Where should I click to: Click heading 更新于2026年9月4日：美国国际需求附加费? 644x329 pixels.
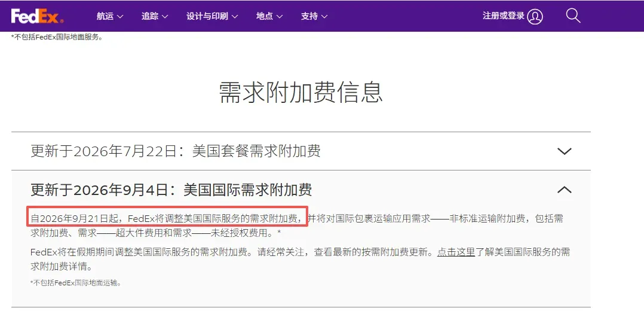(171, 190)
